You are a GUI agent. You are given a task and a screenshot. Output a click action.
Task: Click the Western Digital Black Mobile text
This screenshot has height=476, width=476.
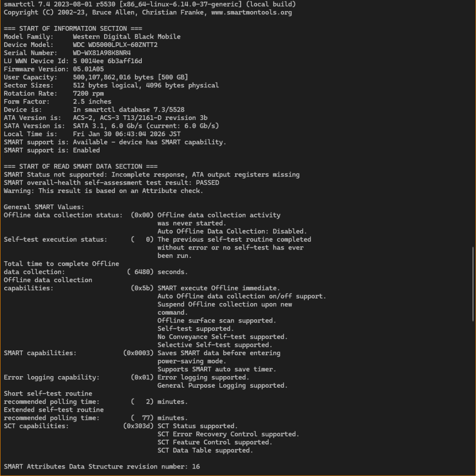[x=127, y=37]
